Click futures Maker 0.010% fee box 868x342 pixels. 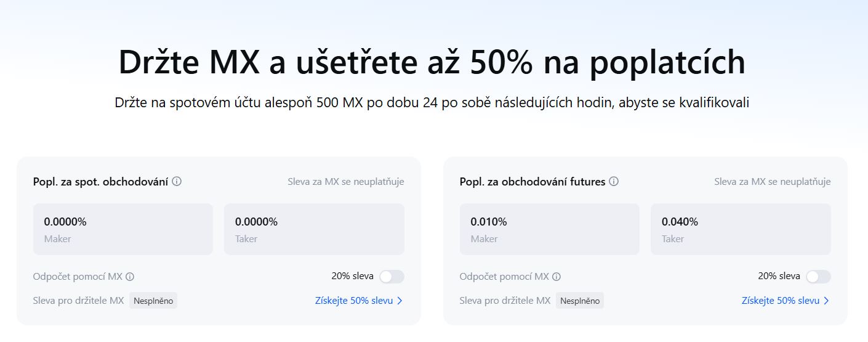pyautogui.click(x=550, y=229)
